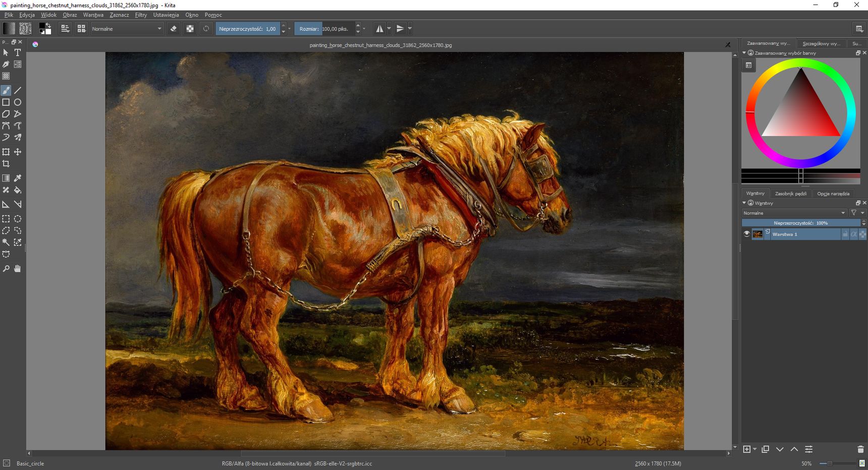Select the Assistant ruler tool
The width and height of the screenshot is (868, 470).
pos(6,204)
